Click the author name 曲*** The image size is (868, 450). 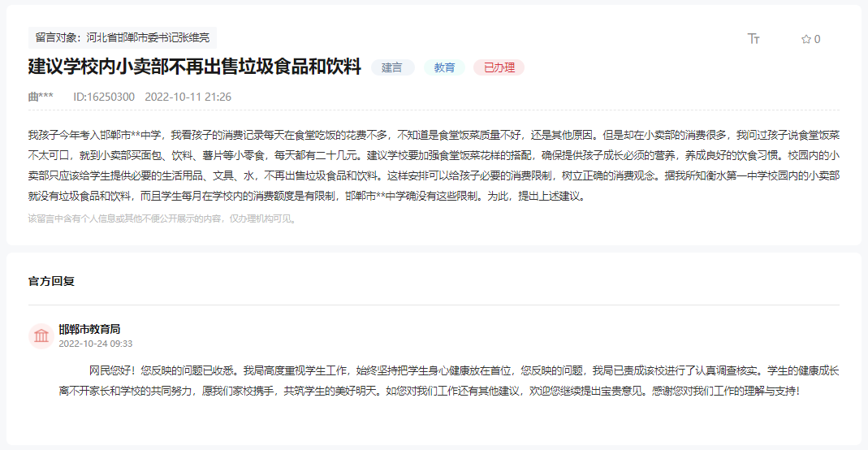pyautogui.click(x=41, y=97)
